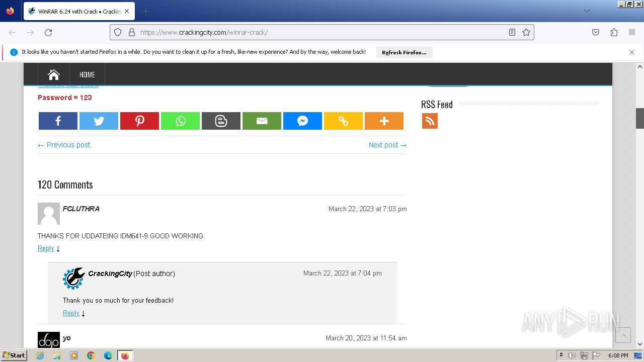Share post by Email button
This screenshot has width=644, height=362.
(x=262, y=121)
